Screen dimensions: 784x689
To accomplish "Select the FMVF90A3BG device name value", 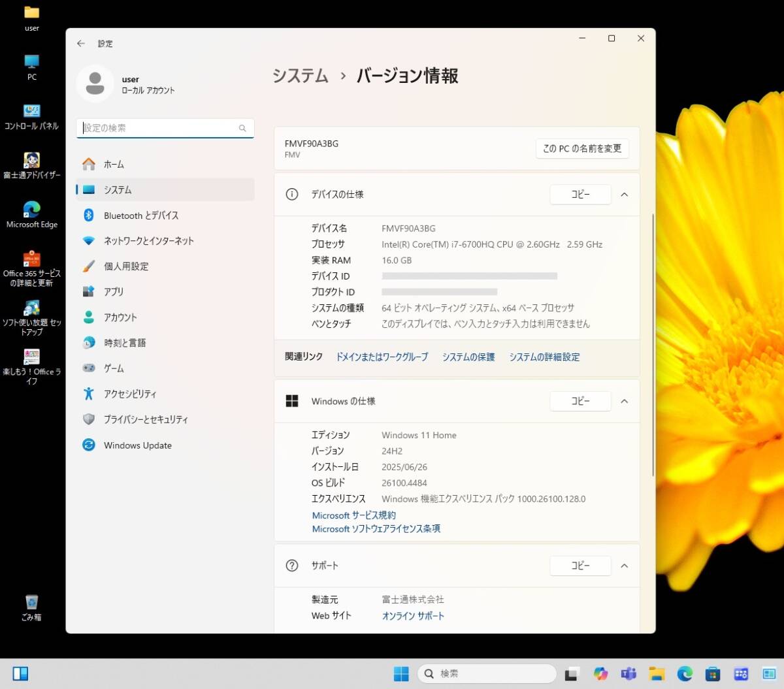I will pyautogui.click(x=408, y=229).
